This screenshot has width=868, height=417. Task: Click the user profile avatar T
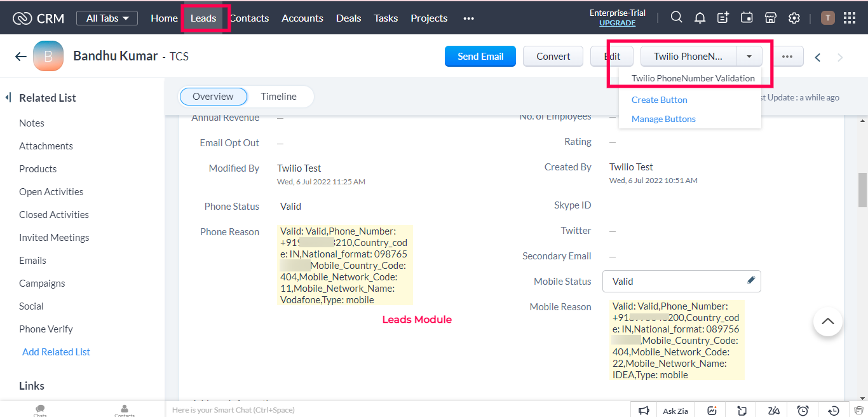(x=827, y=18)
